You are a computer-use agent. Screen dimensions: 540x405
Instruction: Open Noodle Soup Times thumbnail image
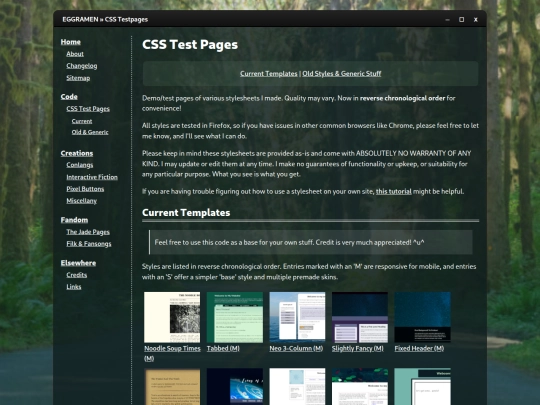(x=172, y=317)
